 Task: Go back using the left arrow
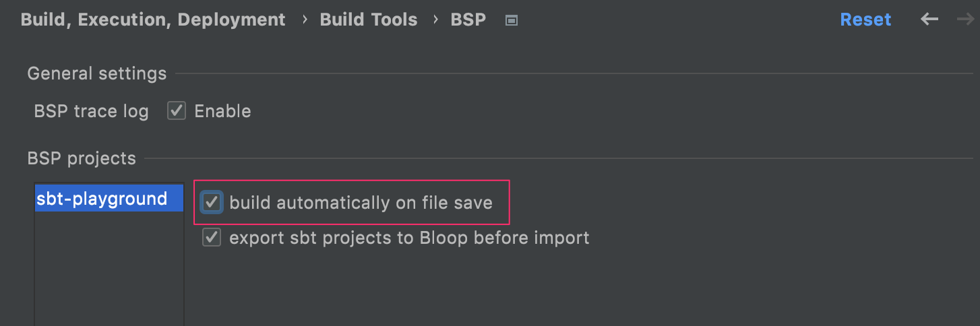pyautogui.click(x=929, y=20)
